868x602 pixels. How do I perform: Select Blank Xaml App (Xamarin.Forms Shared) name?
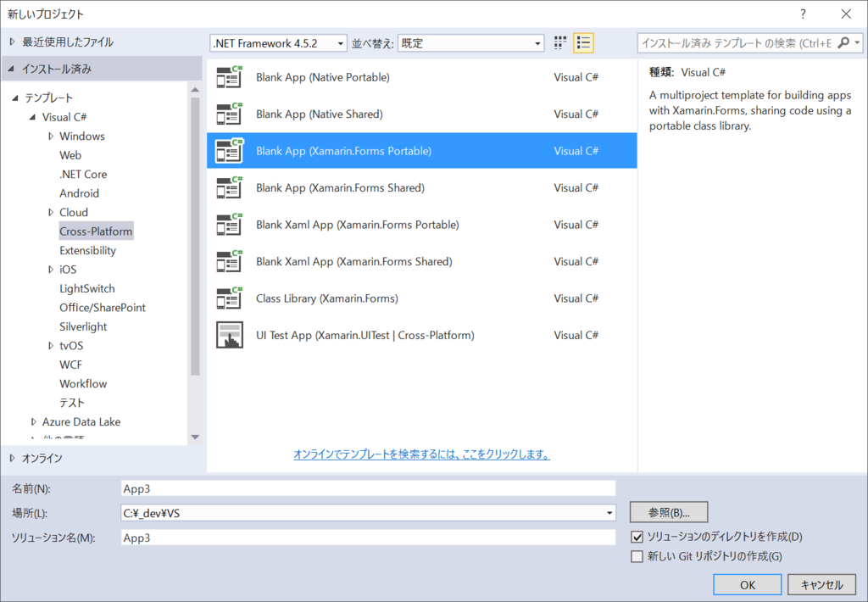(x=354, y=261)
